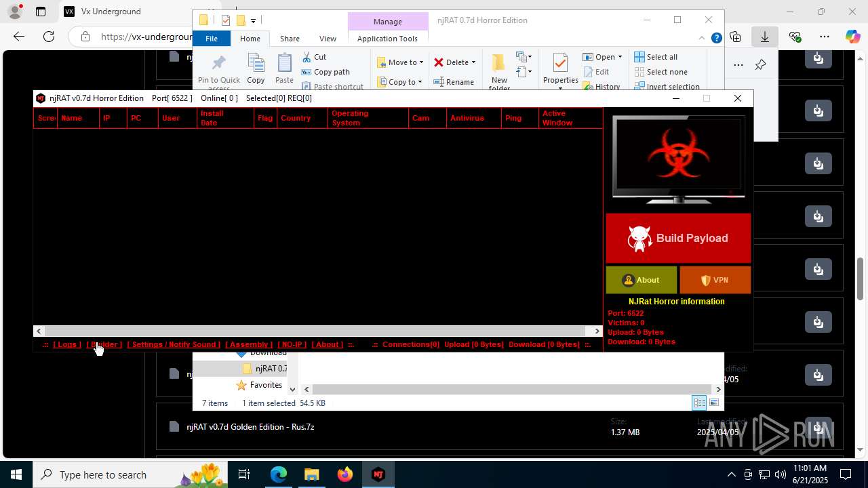Click the taskbar search box
The image size is (868, 488).
point(131,474)
